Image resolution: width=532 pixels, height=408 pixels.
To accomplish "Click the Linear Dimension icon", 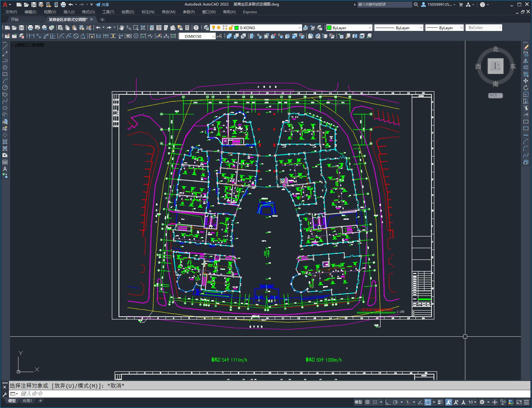I will [x=31, y=36].
